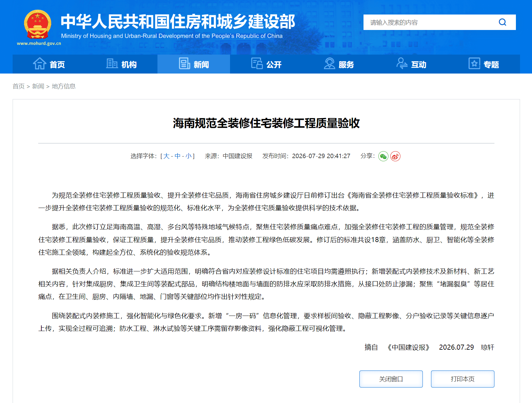Viewport: 532px width, 403px height.
Task: Click the English ministry name subtitle
Action: (x=172, y=36)
